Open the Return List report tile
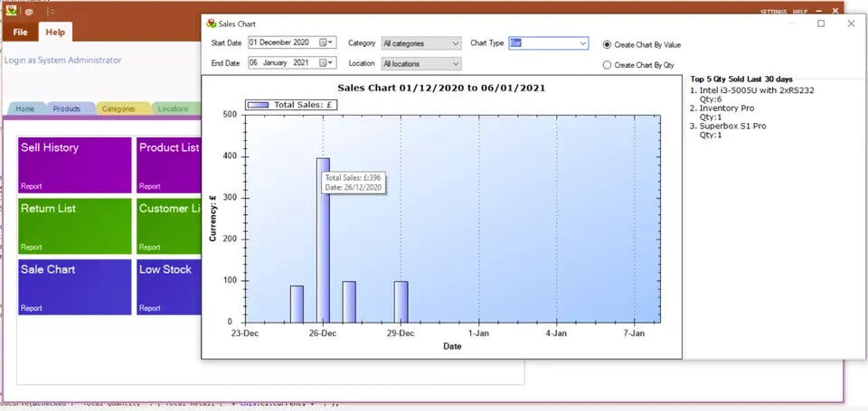The height and width of the screenshot is (411, 868). 75,226
